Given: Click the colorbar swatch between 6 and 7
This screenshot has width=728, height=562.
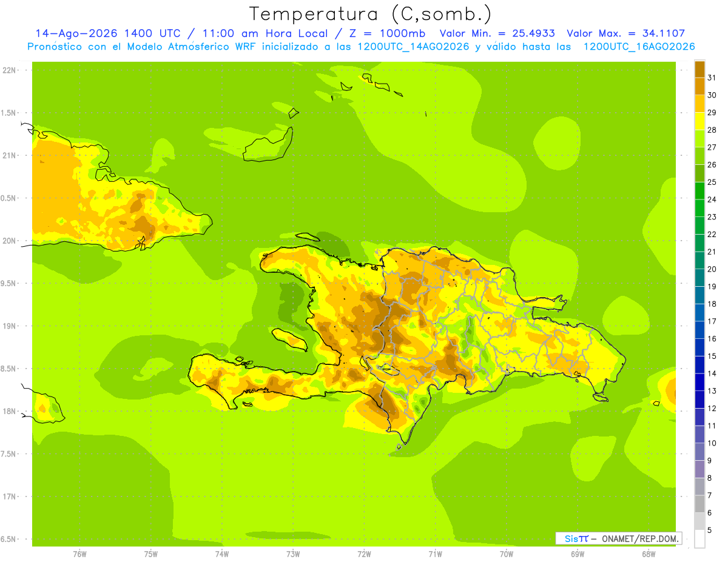Looking at the screenshot, I should tap(699, 504).
